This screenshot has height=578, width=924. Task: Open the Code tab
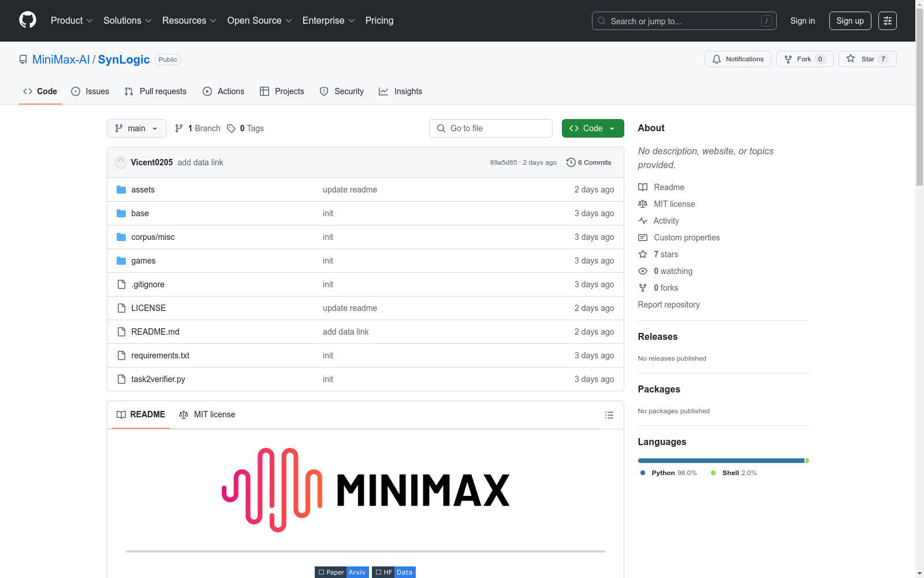[x=40, y=91]
